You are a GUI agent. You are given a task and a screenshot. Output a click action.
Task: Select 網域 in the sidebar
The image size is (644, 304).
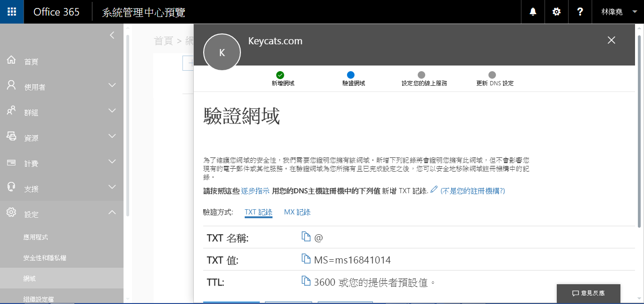[x=62, y=279]
